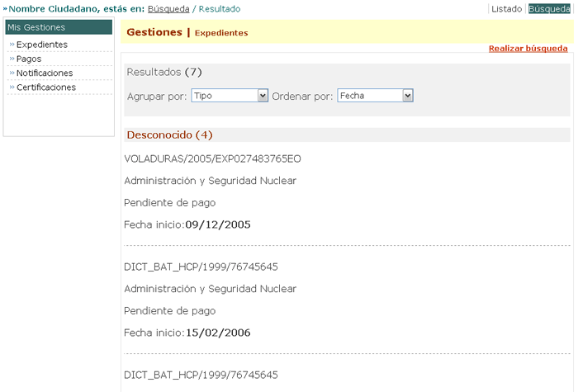The height and width of the screenshot is (392, 578).
Task: Open the DICT_BAT_HCP record dated 15/02/2006
Action: point(201,267)
